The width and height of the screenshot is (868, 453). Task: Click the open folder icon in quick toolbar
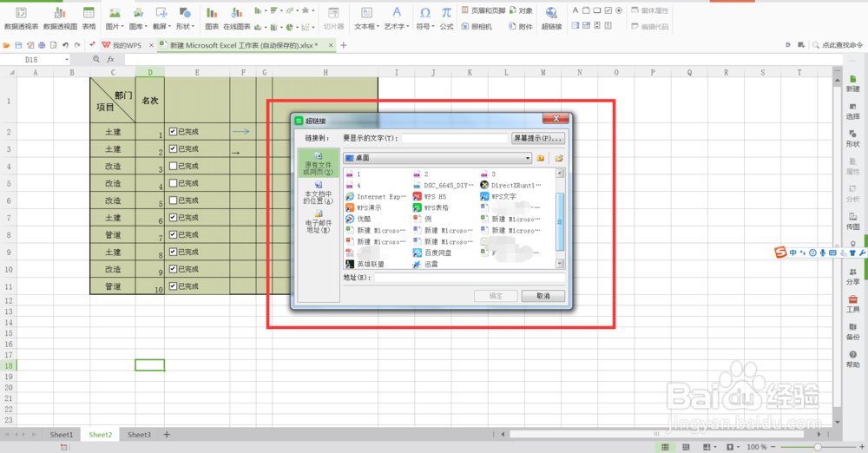7,45
